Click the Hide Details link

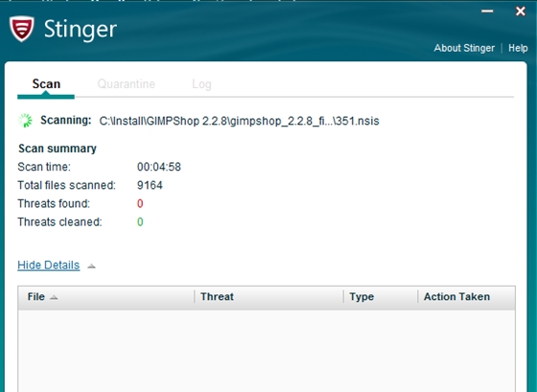click(49, 265)
